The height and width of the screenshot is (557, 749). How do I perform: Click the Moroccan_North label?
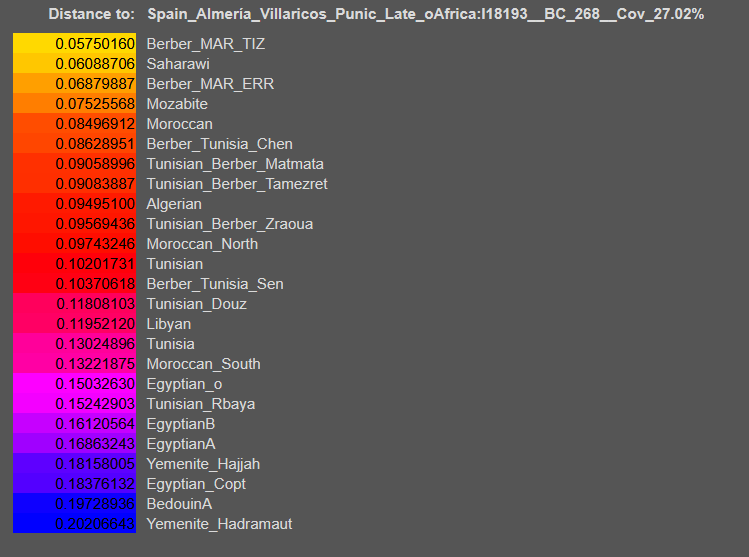202,244
